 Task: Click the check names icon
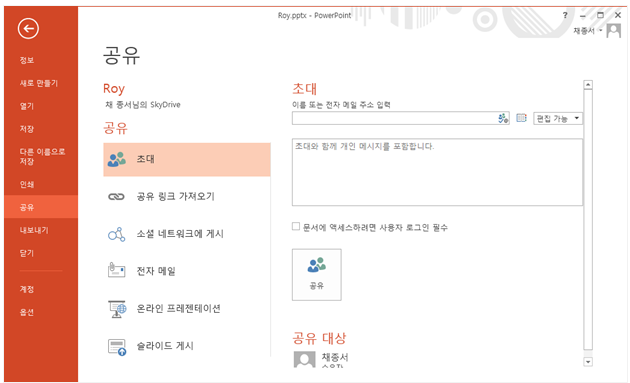(503, 118)
